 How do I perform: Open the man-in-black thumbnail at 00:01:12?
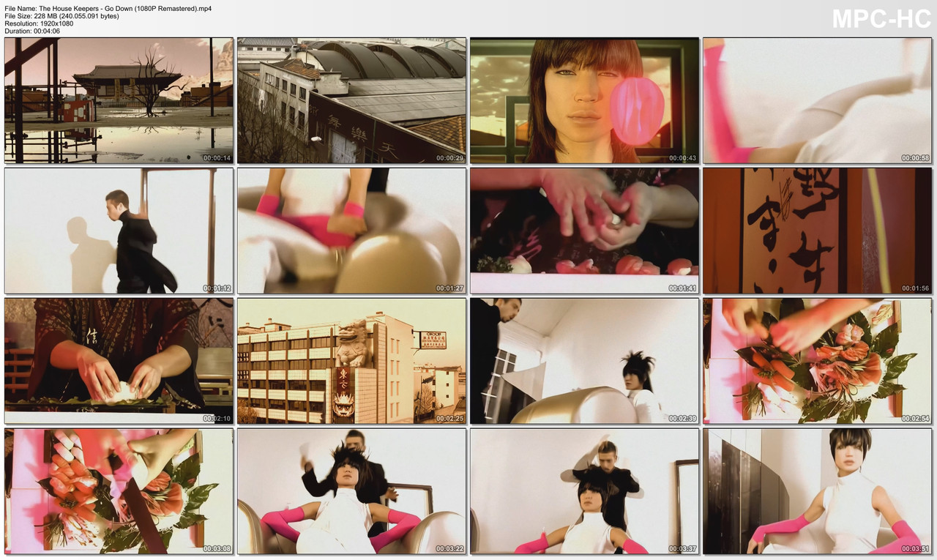(x=119, y=231)
